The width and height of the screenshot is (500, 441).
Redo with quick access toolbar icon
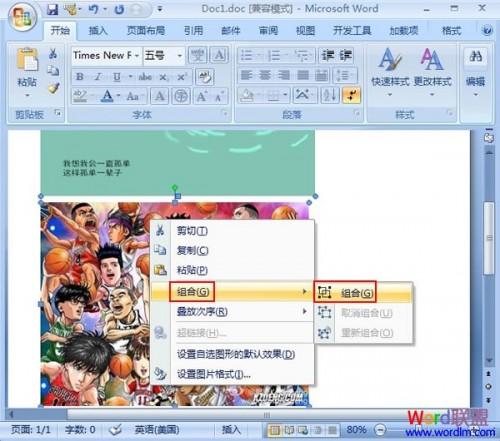point(119,9)
